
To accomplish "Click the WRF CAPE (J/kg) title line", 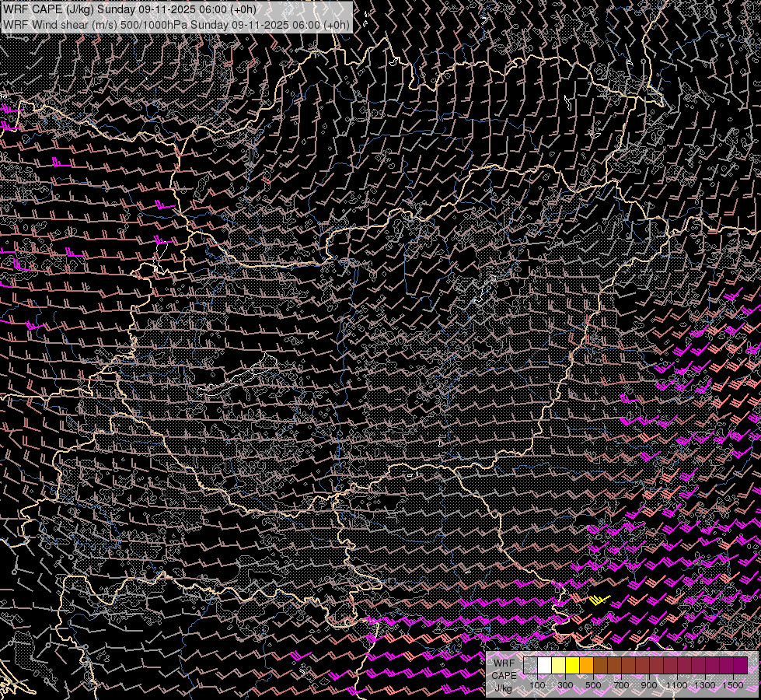I will pos(130,9).
